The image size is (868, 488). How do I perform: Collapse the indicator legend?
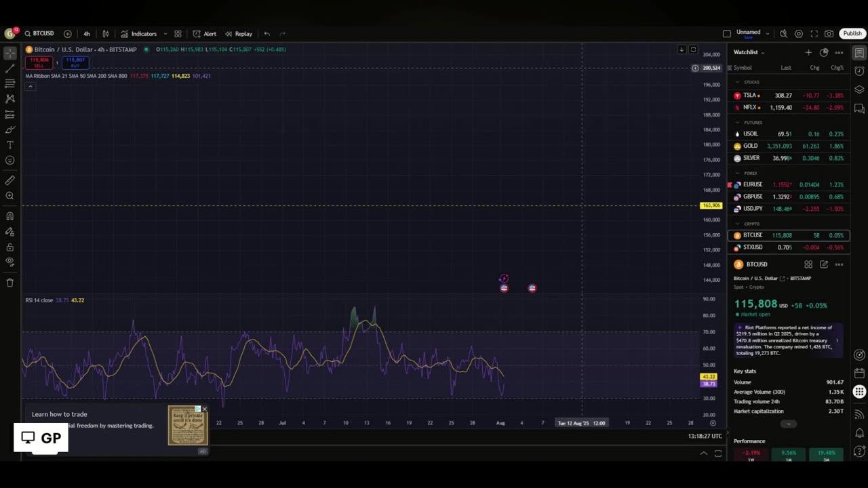point(30,86)
